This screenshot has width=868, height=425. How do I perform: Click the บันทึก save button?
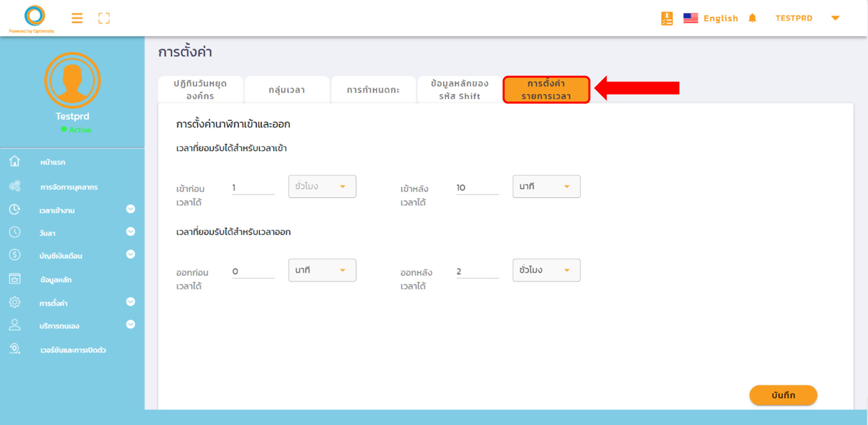tap(783, 395)
